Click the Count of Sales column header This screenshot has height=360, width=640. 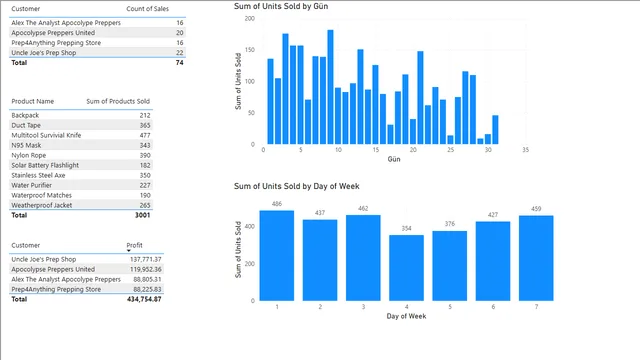tap(147, 9)
